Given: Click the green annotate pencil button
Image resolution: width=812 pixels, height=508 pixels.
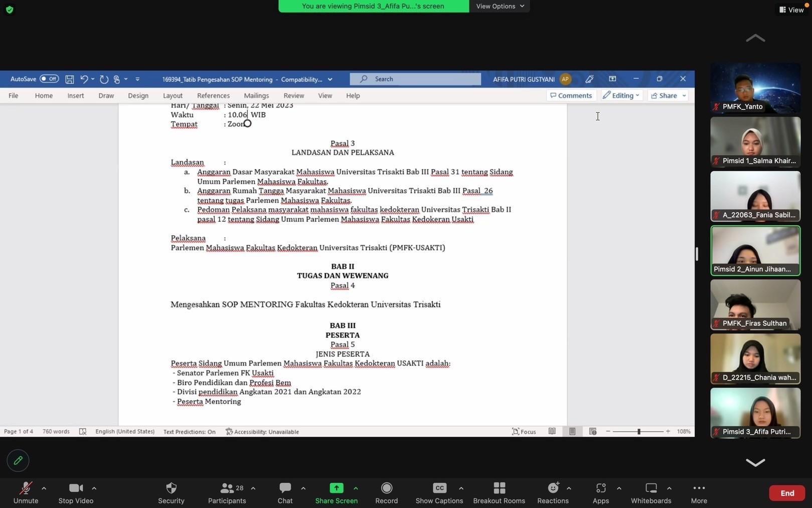Looking at the screenshot, I should [x=18, y=460].
